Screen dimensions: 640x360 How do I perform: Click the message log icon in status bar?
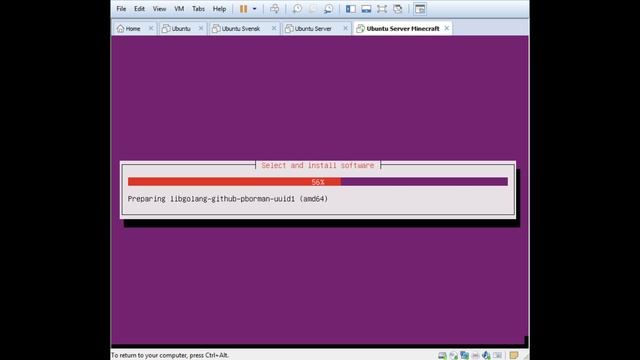tap(514, 356)
